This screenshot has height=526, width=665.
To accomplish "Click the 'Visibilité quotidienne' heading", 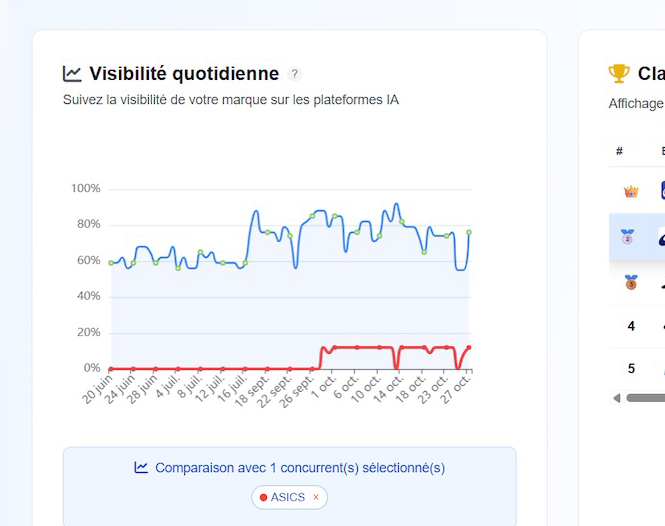I will tap(184, 73).
